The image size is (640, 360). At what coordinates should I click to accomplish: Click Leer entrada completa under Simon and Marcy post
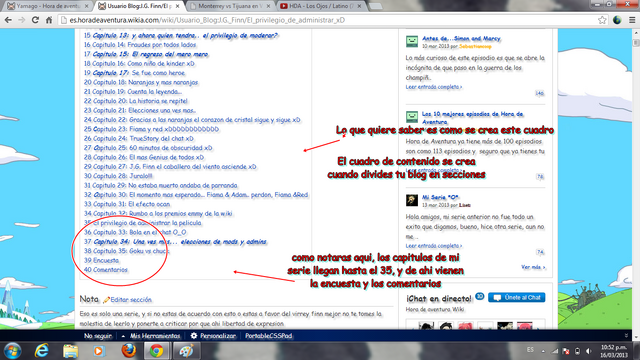tap(434, 87)
